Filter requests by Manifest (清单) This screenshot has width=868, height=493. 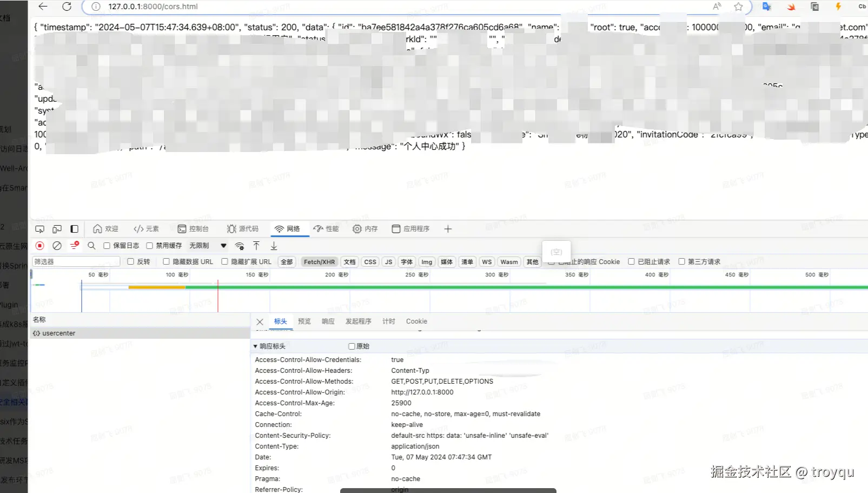coord(467,262)
